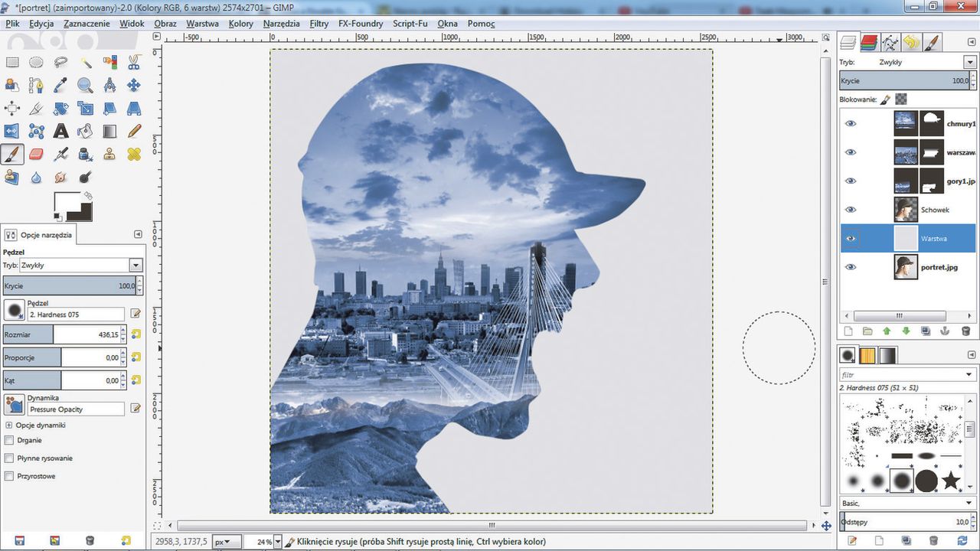The image size is (980, 551).
Task: Select the Move tool
Action: 134,86
